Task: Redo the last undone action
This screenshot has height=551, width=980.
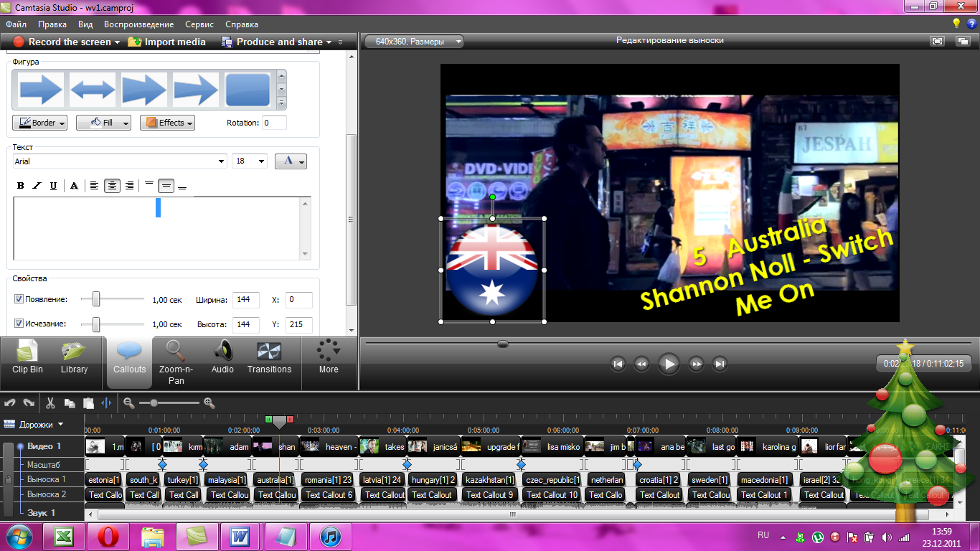Action: click(29, 403)
